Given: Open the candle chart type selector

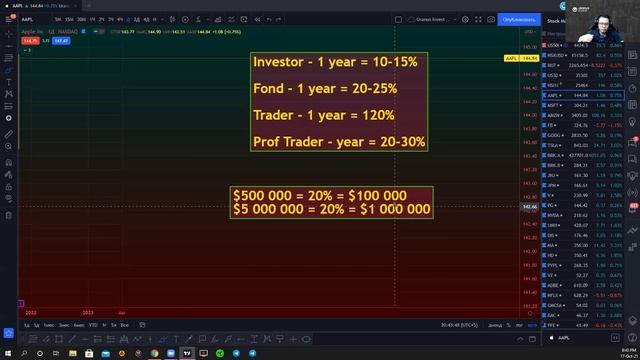Looking at the screenshot, I should tap(172, 20).
